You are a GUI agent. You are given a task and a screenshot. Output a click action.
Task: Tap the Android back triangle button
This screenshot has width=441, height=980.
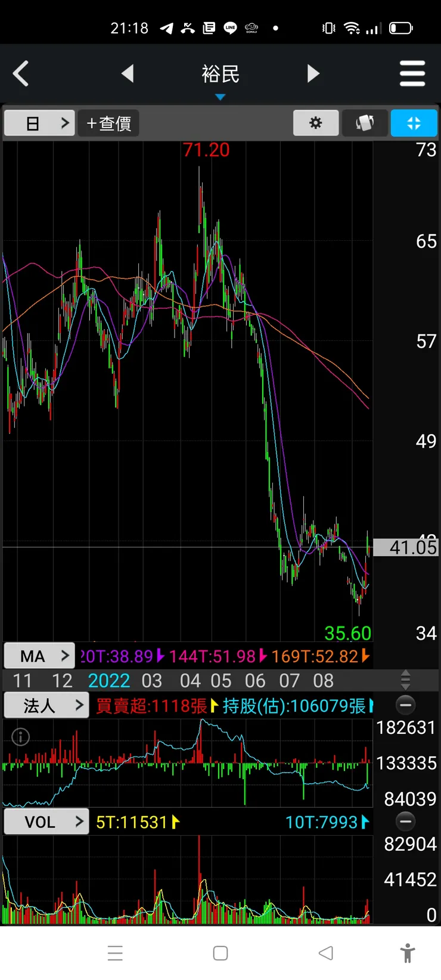(326, 953)
